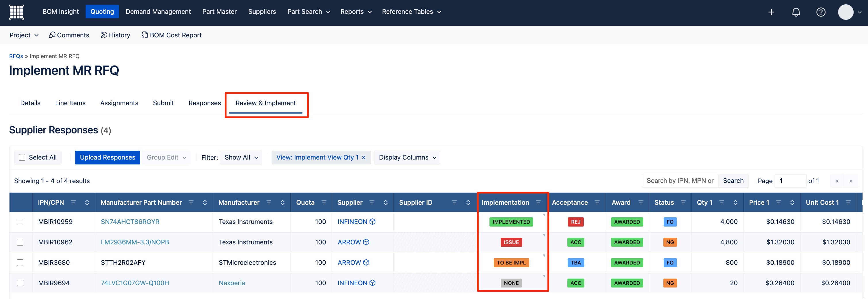868x299 pixels.
Task: Filter the Supplier ID column
Action: click(455, 202)
